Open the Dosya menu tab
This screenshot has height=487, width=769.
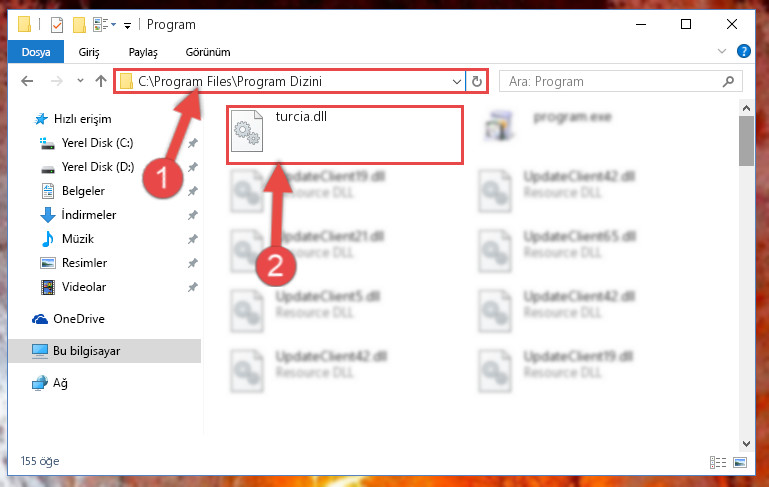[36, 52]
